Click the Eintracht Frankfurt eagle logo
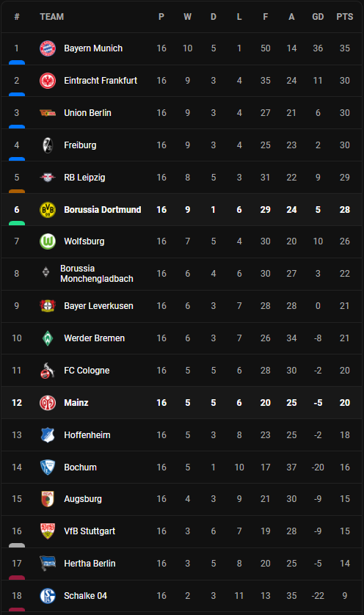This screenshot has width=364, height=615. tap(48, 81)
